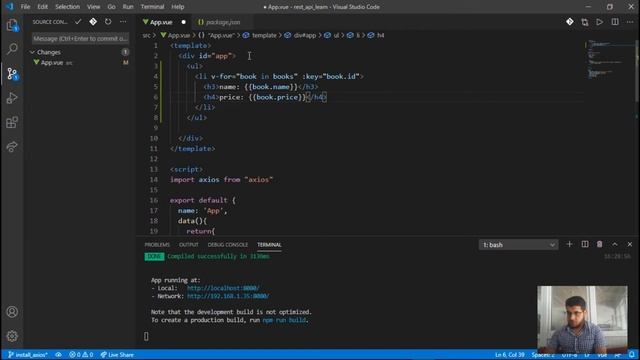Open Source Control view in activity bar
This screenshot has height=360, width=640.
12,73
